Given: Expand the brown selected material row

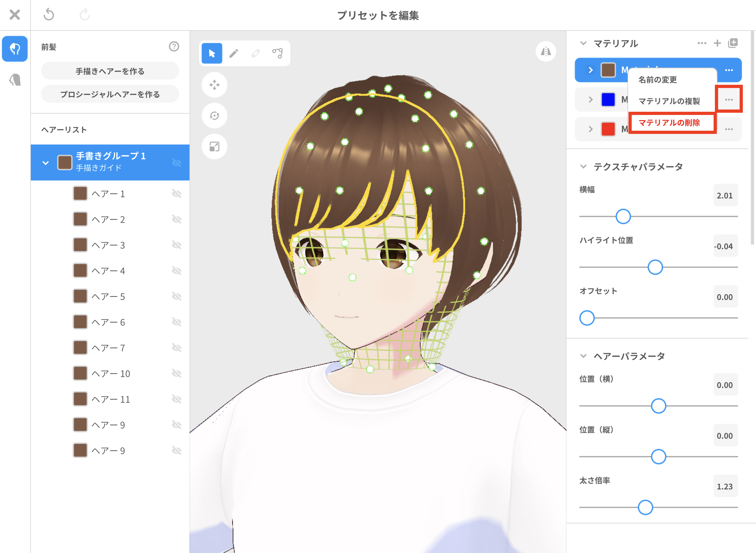Looking at the screenshot, I should coord(591,70).
